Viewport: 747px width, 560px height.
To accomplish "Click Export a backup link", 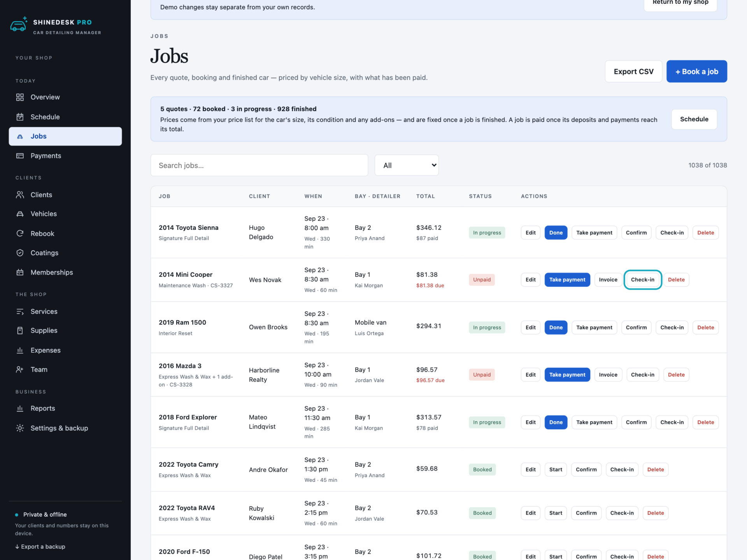I will tap(40, 546).
